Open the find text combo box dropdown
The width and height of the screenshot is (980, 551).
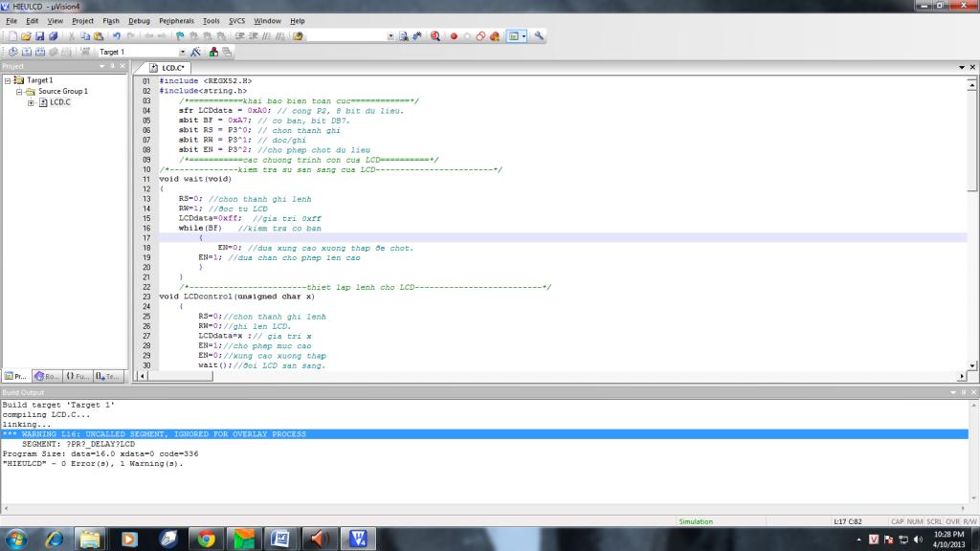pyautogui.click(x=390, y=36)
